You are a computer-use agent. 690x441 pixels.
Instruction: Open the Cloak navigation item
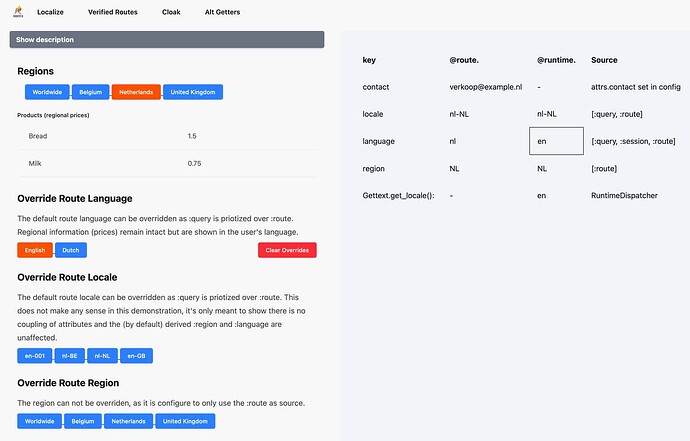coord(171,13)
